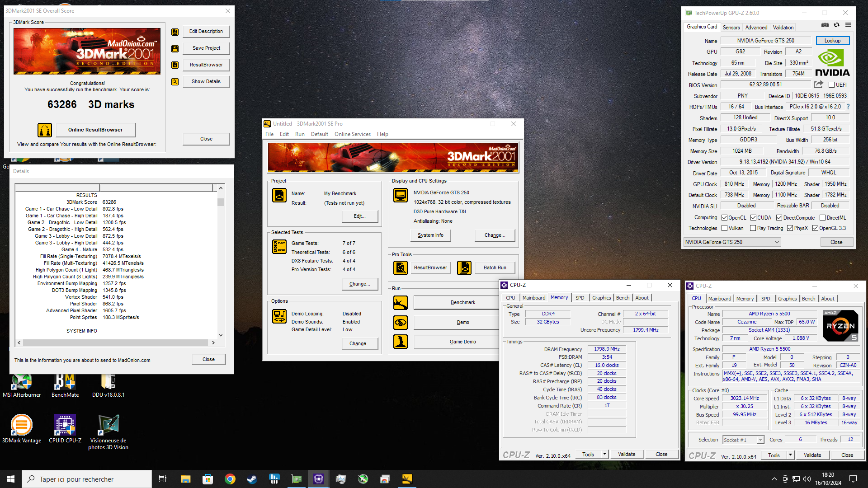868x488 pixels.
Task: Toggle the DirectCompute checkbox
Action: click(779, 218)
